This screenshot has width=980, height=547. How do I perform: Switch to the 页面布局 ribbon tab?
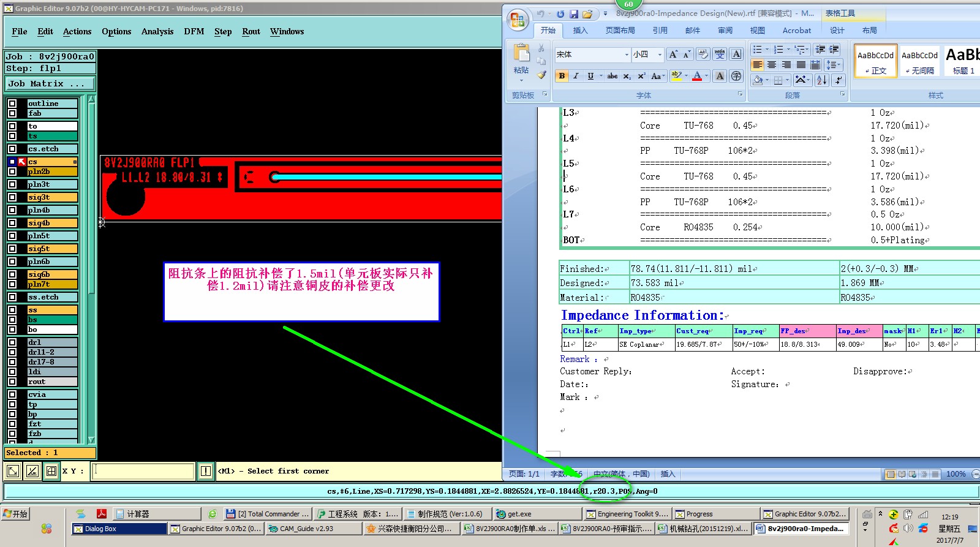point(620,31)
